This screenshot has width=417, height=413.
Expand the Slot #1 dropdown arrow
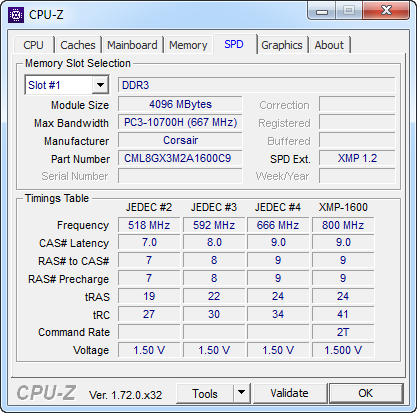click(x=100, y=85)
